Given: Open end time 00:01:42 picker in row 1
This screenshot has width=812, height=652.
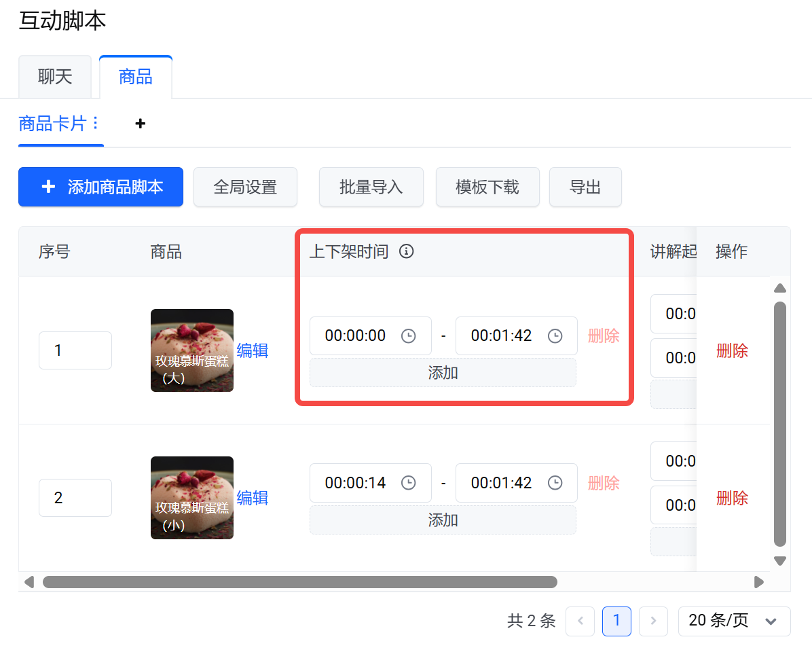Looking at the screenshot, I should 517,336.
